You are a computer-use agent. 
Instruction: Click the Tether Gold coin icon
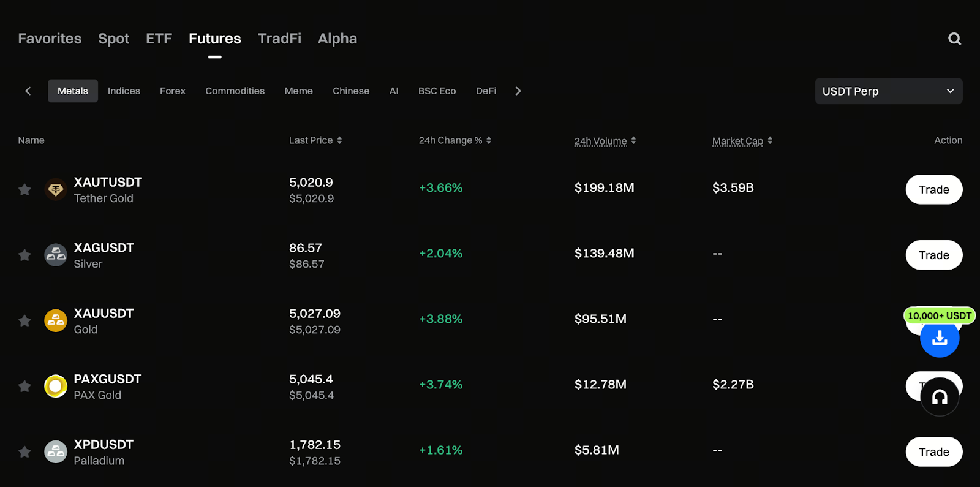(56, 190)
